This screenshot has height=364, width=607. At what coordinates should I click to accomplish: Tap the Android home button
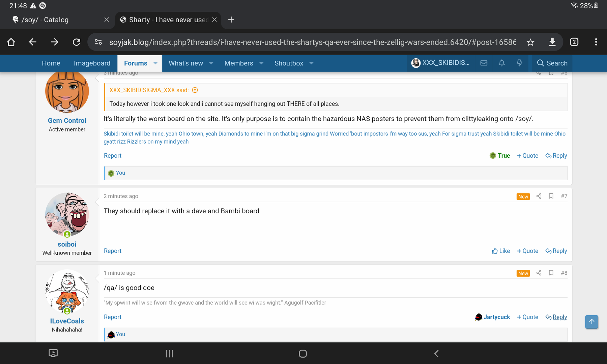(303, 354)
